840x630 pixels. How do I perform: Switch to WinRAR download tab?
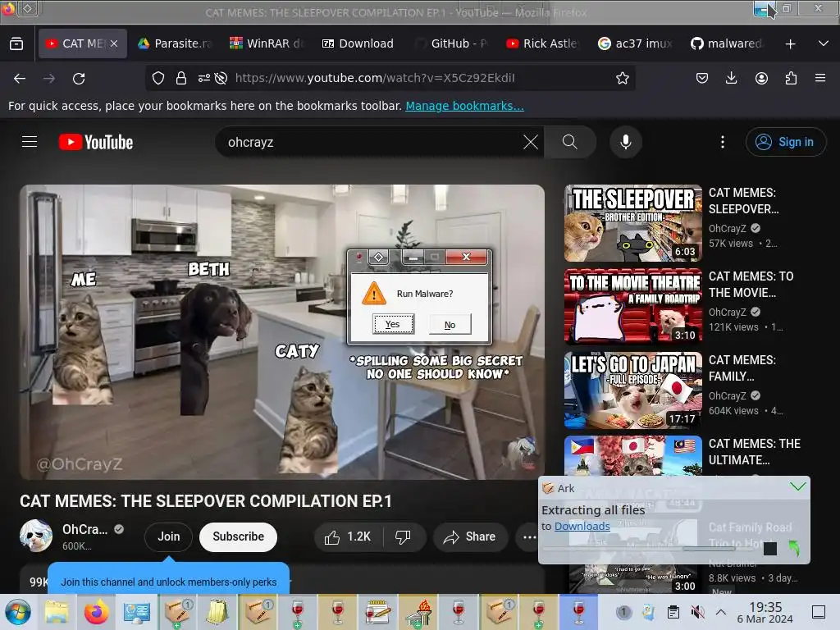click(x=267, y=43)
